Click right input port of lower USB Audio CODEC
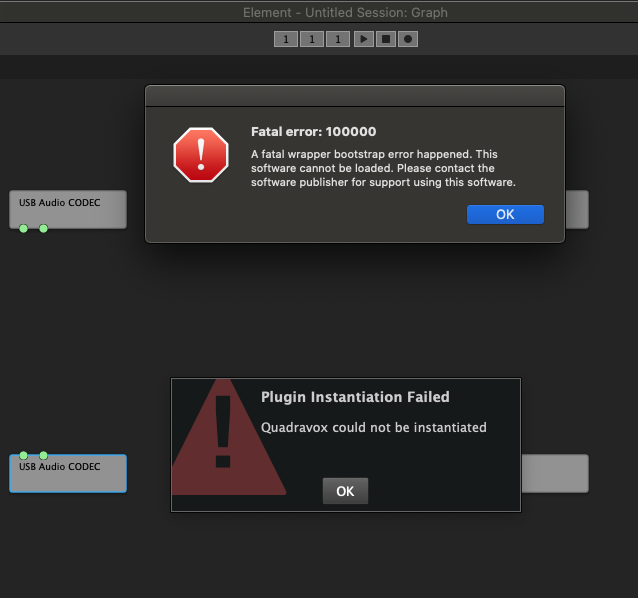 click(44, 455)
